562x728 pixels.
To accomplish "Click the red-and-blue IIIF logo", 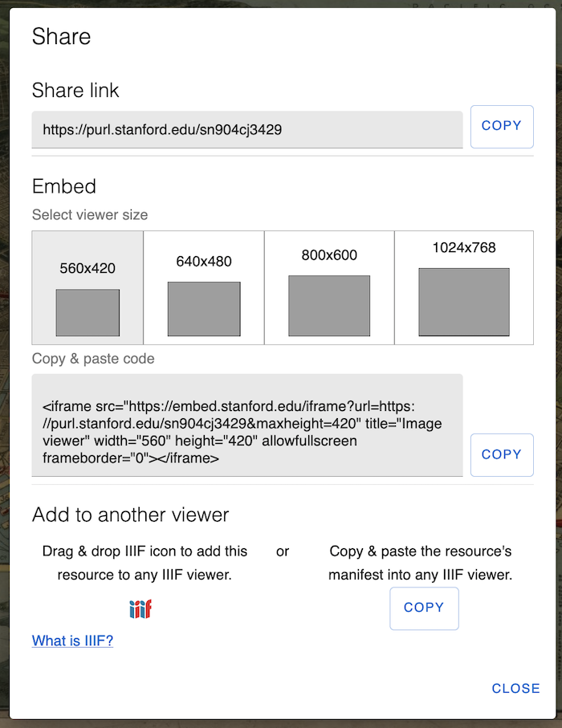I will (140, 608).
